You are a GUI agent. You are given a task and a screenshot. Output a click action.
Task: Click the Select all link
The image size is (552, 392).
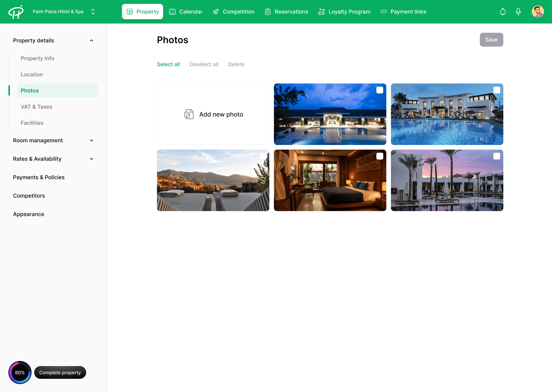tap(168, 64)
